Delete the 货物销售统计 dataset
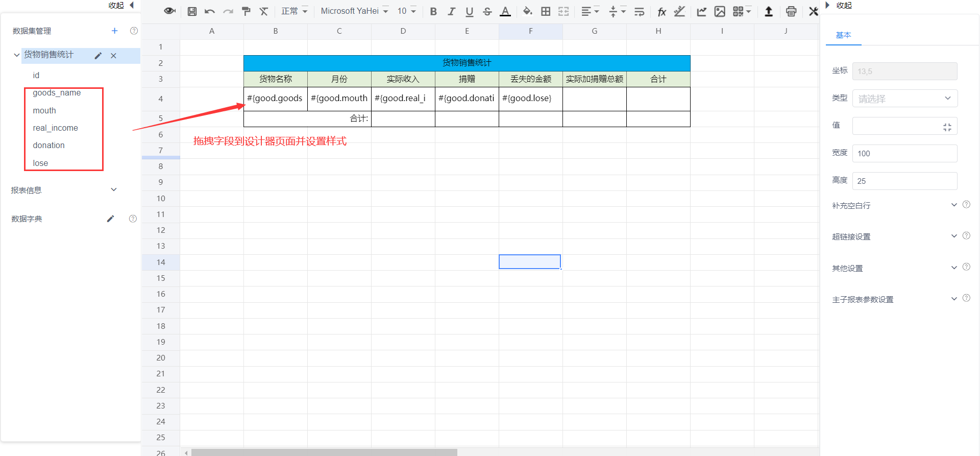980x456 pixels. [114, 56]
